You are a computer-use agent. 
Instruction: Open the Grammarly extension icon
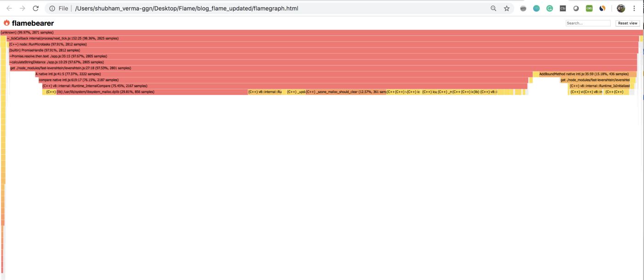(x=550, y=8)
